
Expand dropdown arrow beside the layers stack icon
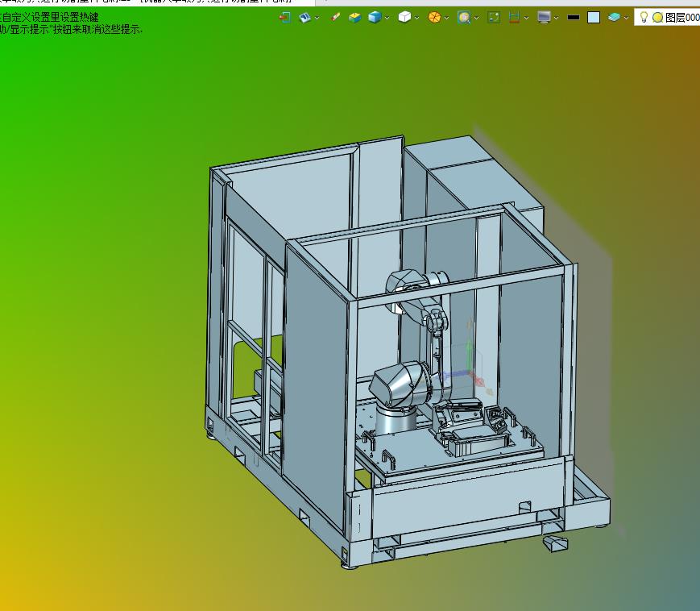[x=627, y=18]
